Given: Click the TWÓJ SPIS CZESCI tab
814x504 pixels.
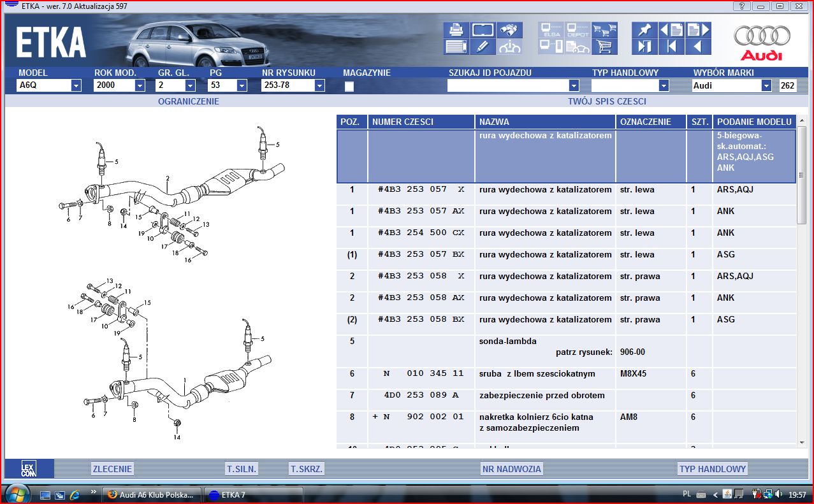Looking at the screenshot, I should [607, 101].
